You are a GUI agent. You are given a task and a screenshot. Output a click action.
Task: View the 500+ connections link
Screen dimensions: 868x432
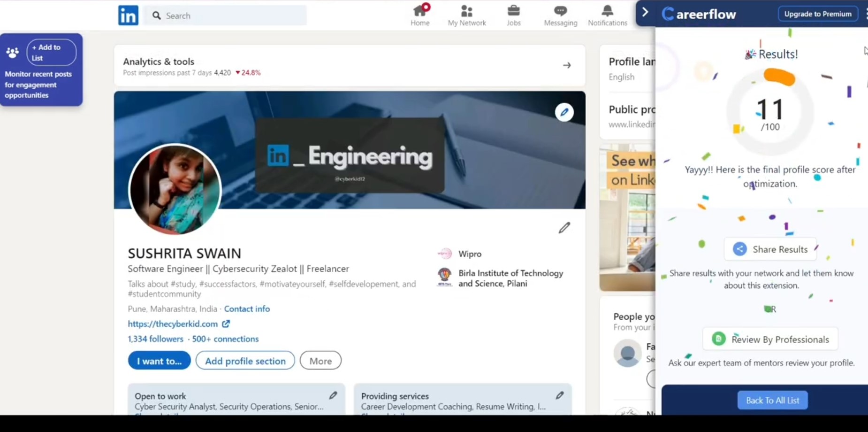225,339
